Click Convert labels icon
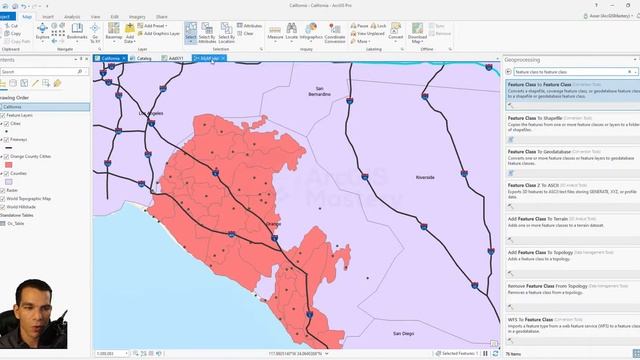 pos(396,28)
